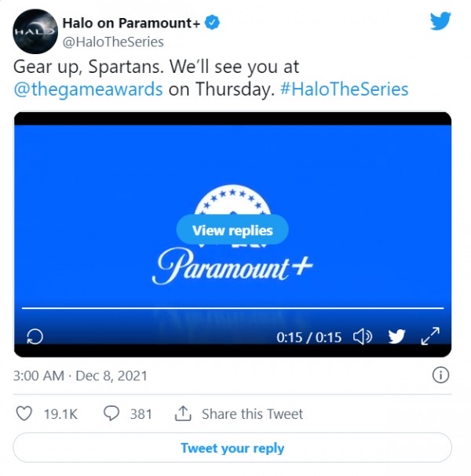Click the replay video icon
Image resolution: width=471 pixels, height=476 pixels.
pos(35,336)
